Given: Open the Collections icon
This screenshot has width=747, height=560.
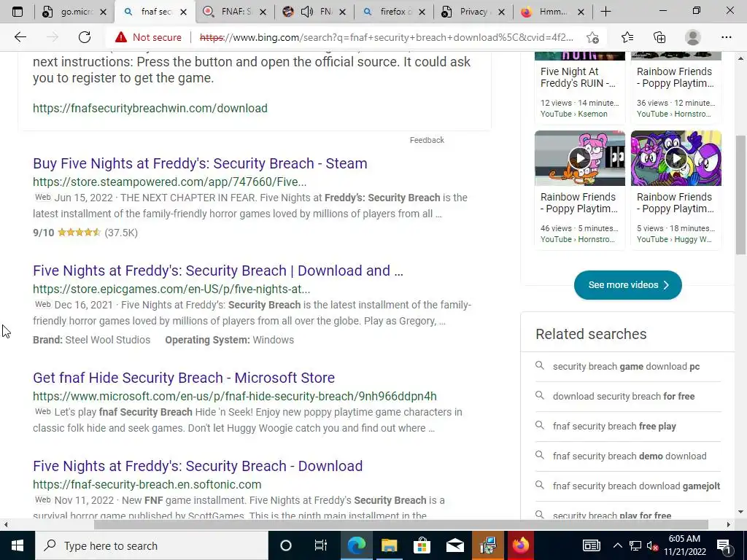Looking at the screenshot, I should 659,37.
